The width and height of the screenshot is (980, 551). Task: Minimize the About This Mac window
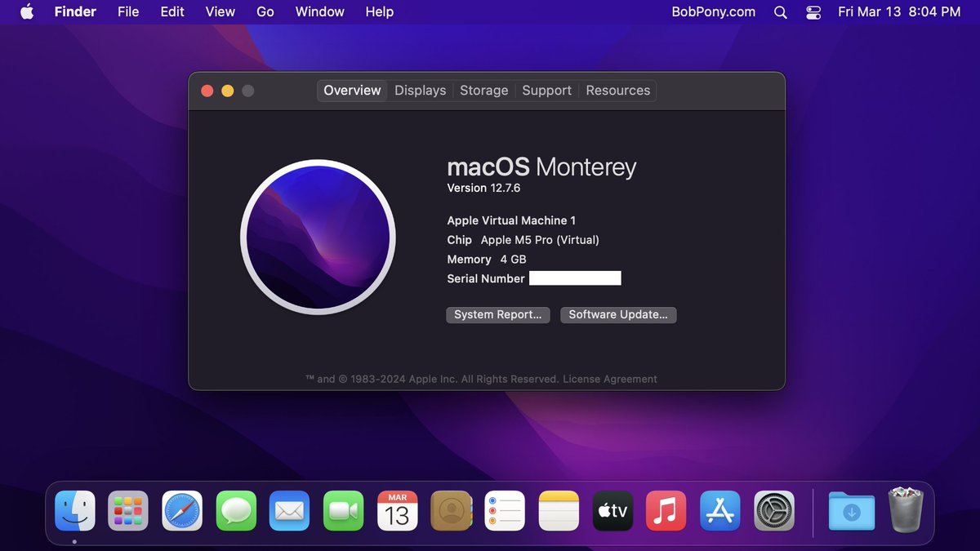coord(228,91)
